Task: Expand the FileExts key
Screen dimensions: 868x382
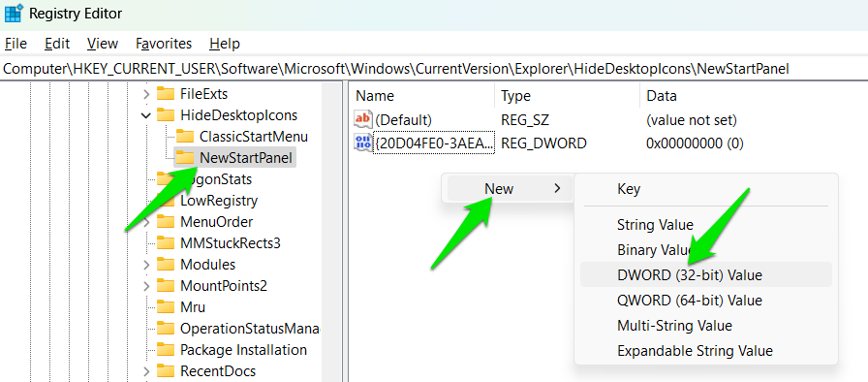Action: tap(146, 94)
